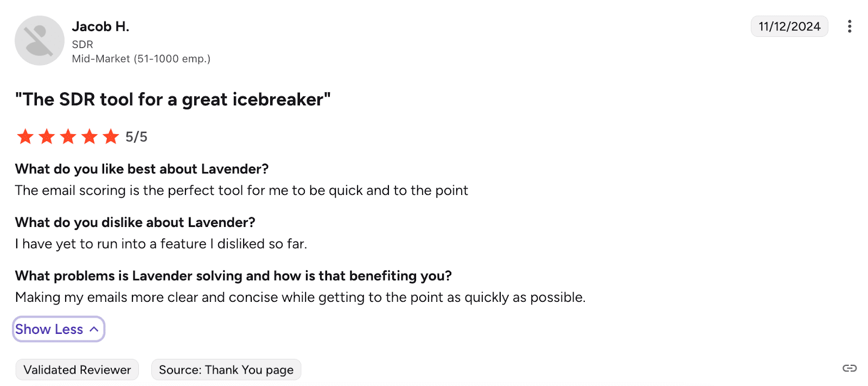Click the SDR job title text
868x386 pixels.
pos(82,45)
